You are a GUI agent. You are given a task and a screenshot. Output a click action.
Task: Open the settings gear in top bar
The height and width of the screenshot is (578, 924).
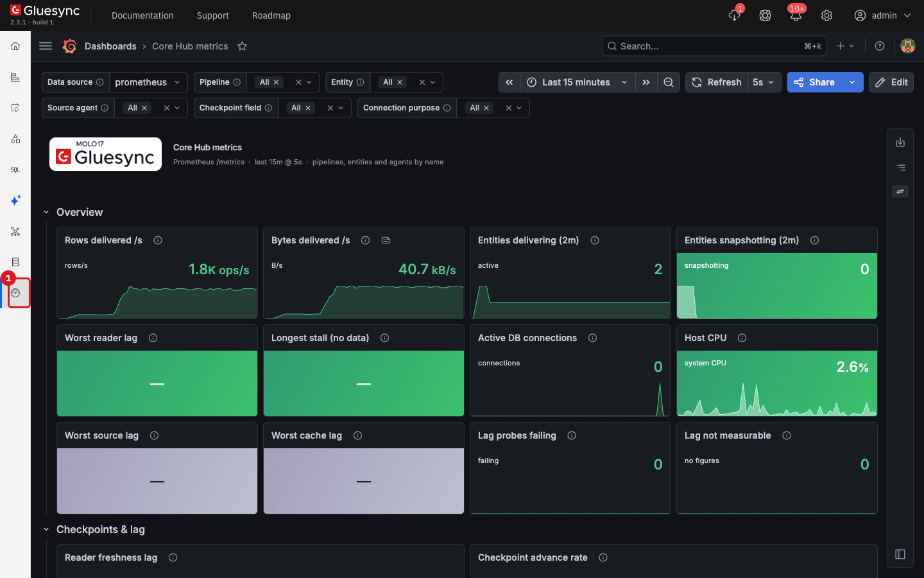[x=826, y=15]
